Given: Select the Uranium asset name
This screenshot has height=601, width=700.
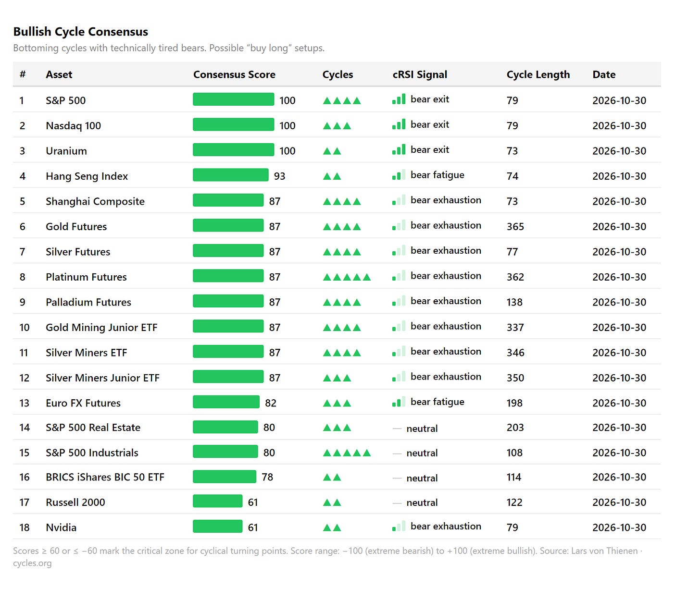Looking at the screenshot, I should (66, 151).
